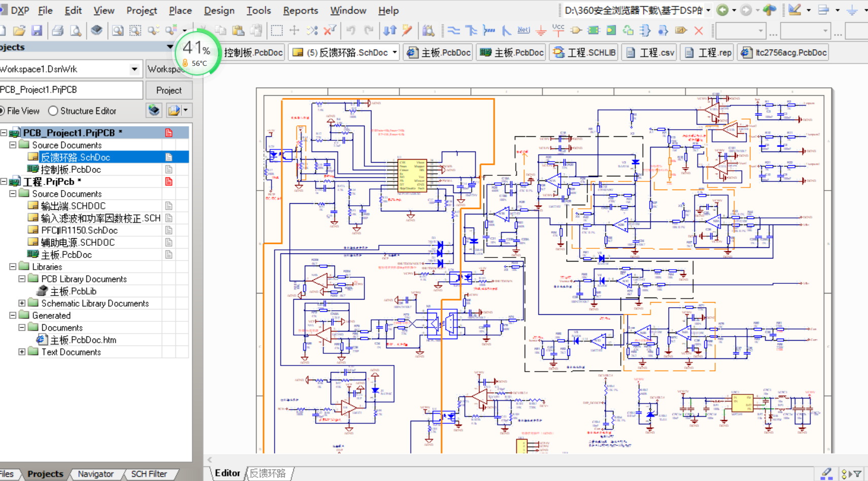Screen dimensions: 868x481
Task: Open the Devices View toolbar icon
Action: click(x=96, y=31)
